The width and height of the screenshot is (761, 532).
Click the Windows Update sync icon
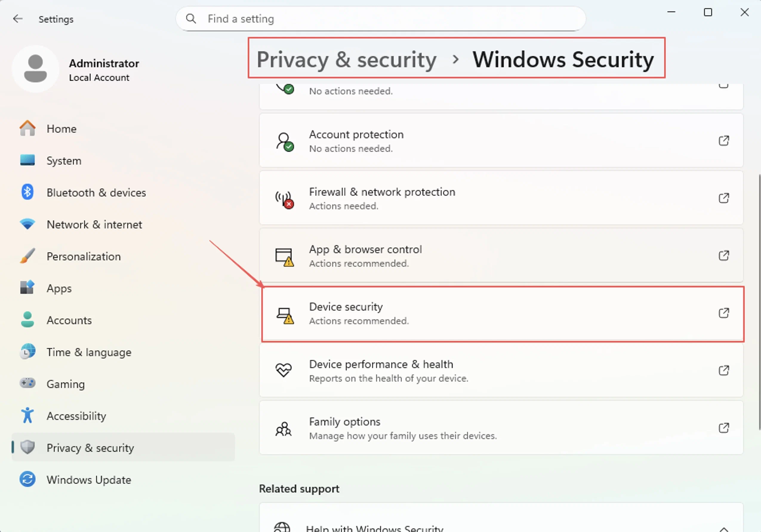coord(27,479)
